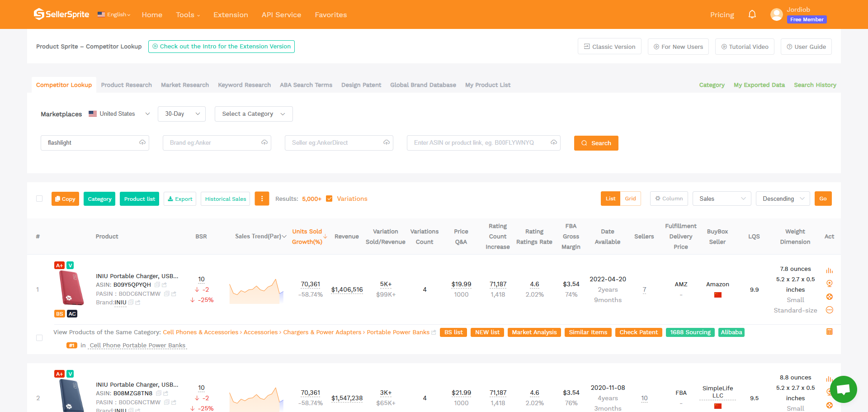Click the upload icon in the ASIN field
Viewport: 868px width, 412px height.
554,142
